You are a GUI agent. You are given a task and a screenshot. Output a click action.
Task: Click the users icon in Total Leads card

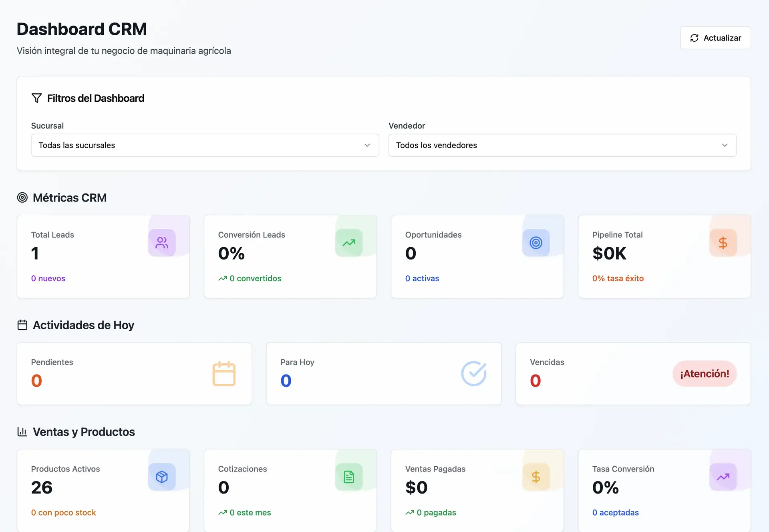pos(162,242)
